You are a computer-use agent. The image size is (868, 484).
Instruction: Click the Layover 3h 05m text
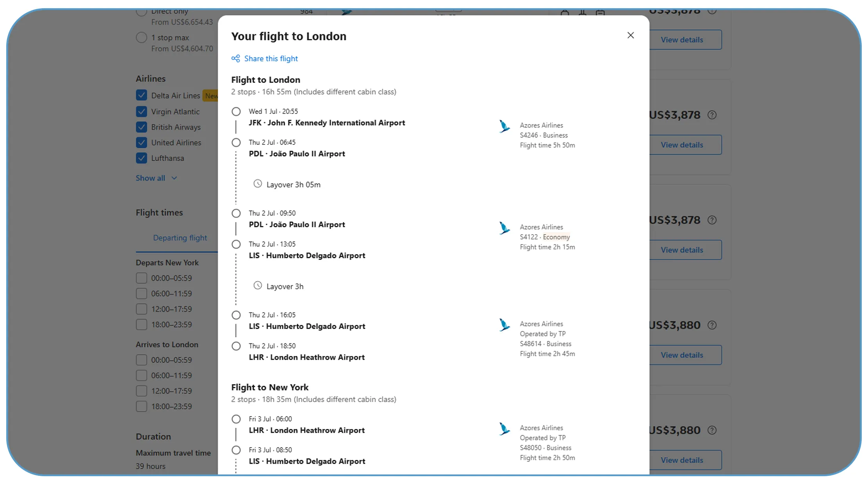(x=293, y=185)
